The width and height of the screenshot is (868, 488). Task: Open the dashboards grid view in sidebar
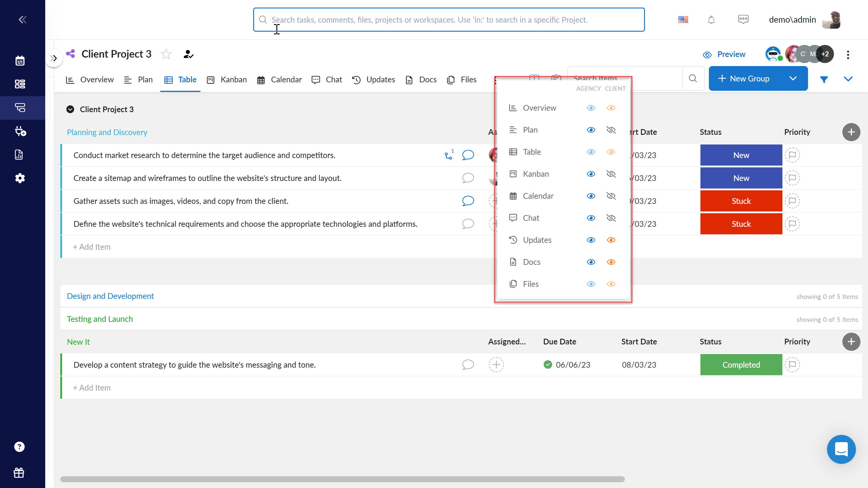point(20,84)
